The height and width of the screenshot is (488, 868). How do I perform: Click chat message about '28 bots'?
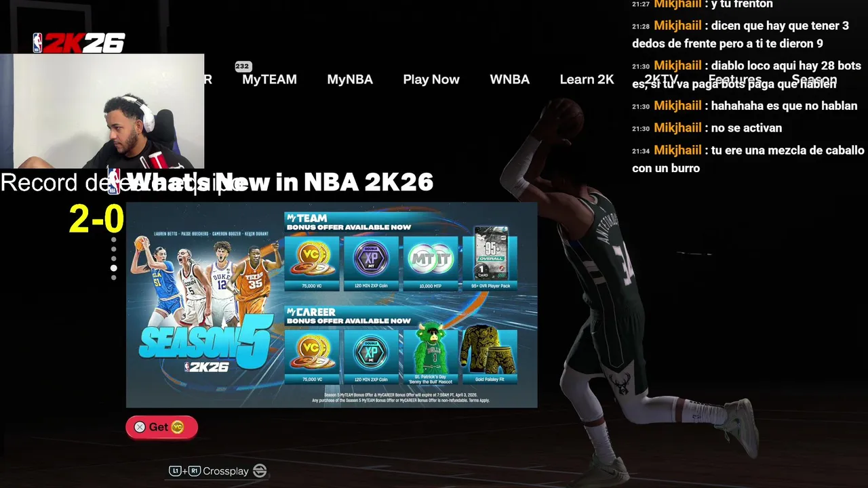747,75
